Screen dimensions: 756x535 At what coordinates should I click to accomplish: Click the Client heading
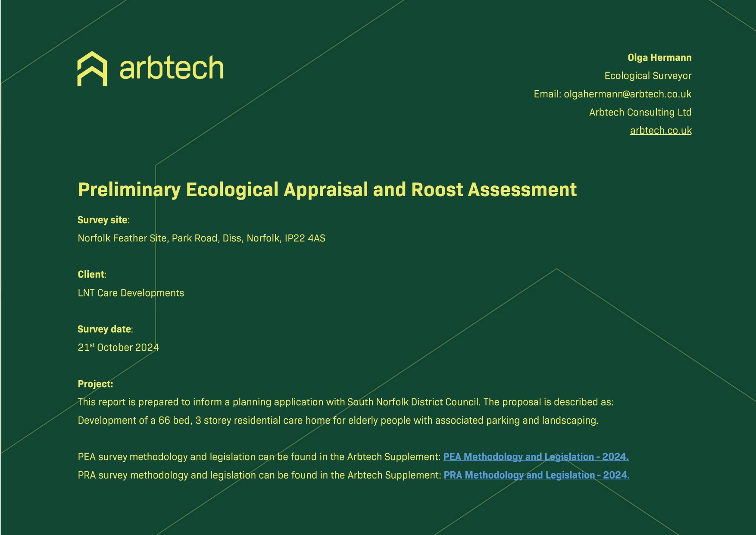[91, 275]
